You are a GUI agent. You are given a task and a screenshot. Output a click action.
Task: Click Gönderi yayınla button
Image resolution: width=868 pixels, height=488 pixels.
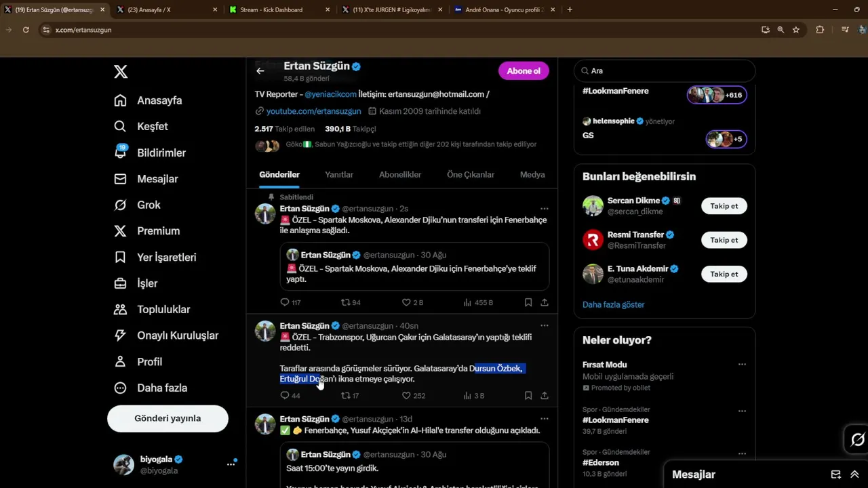(167, 418)
